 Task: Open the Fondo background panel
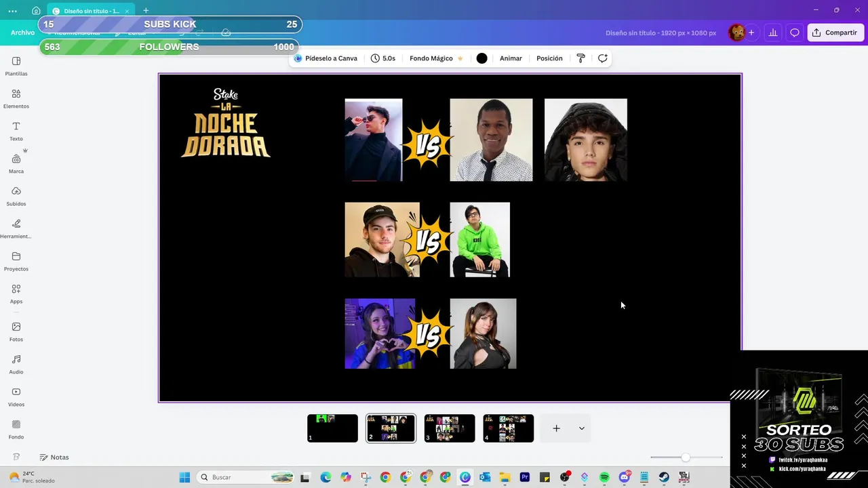coord(16,430)
